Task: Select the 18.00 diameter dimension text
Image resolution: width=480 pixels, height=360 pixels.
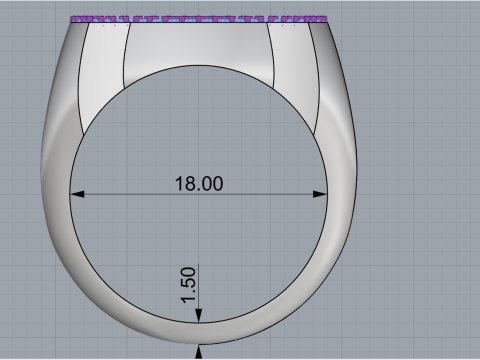Action: point(199,184)
